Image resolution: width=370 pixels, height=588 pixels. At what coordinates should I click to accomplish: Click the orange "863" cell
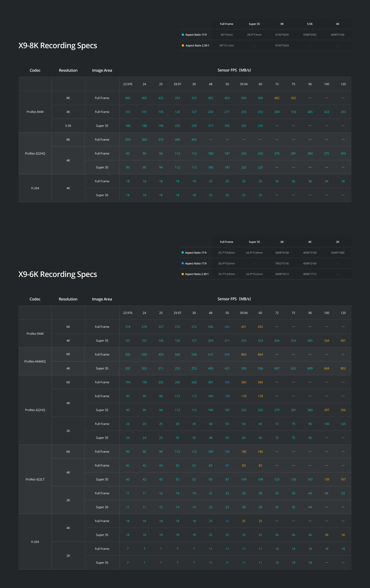(x=244, y=355)
